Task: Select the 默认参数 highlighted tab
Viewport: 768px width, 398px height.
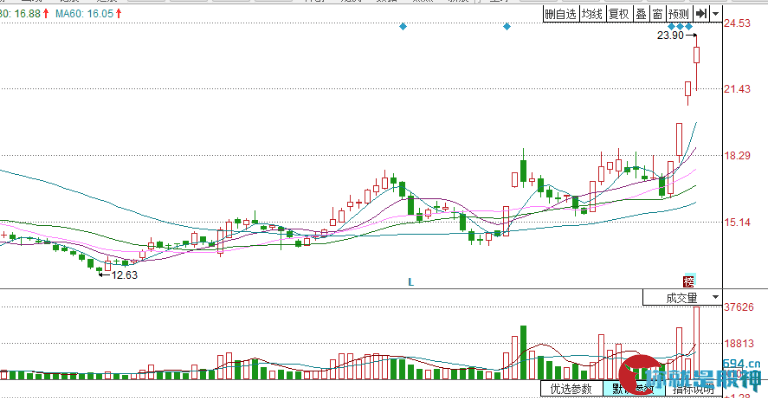Action: 634,389
